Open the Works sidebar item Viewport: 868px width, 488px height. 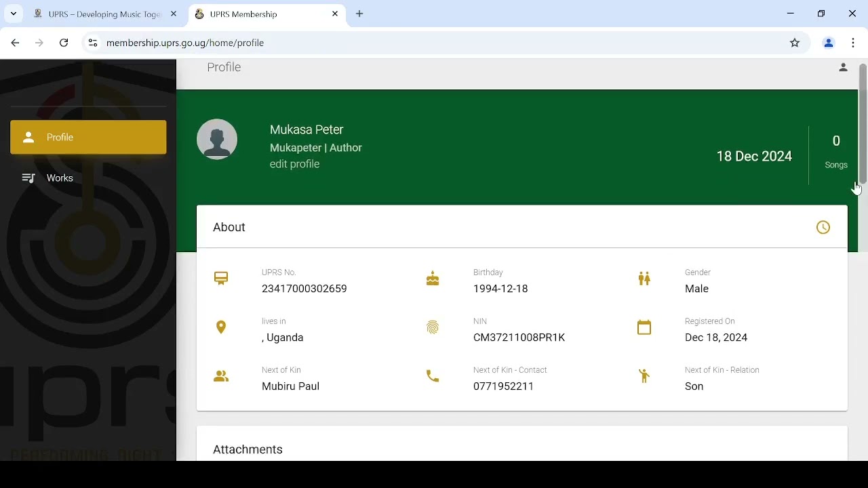(x=88, y=178)
